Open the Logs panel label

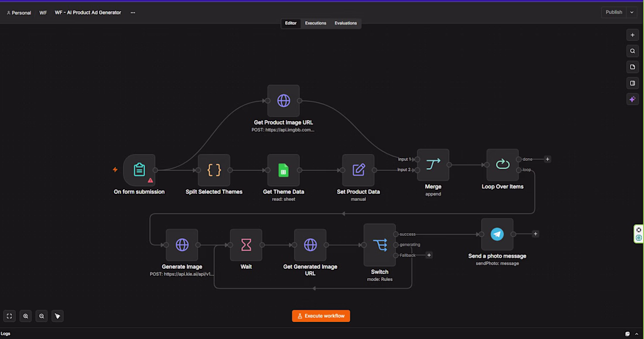[x=6, y=334]
